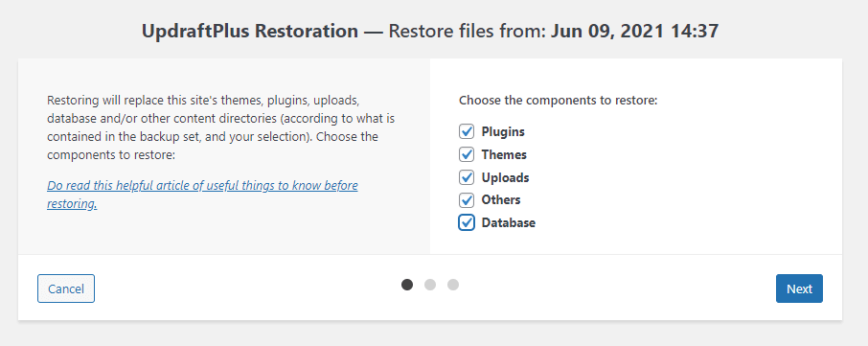Deselect the Others checkbox

click(x=467, y=200)
